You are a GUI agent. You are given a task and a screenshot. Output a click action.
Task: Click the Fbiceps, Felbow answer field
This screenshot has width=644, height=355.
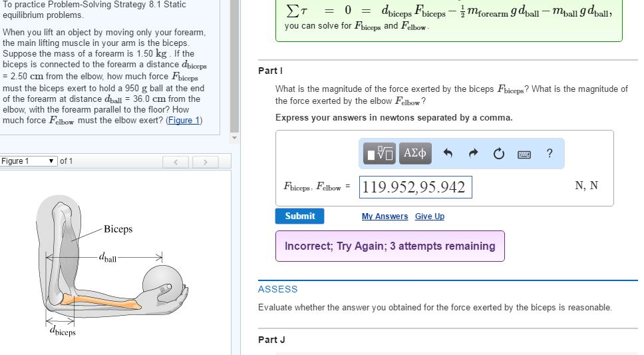416,187
